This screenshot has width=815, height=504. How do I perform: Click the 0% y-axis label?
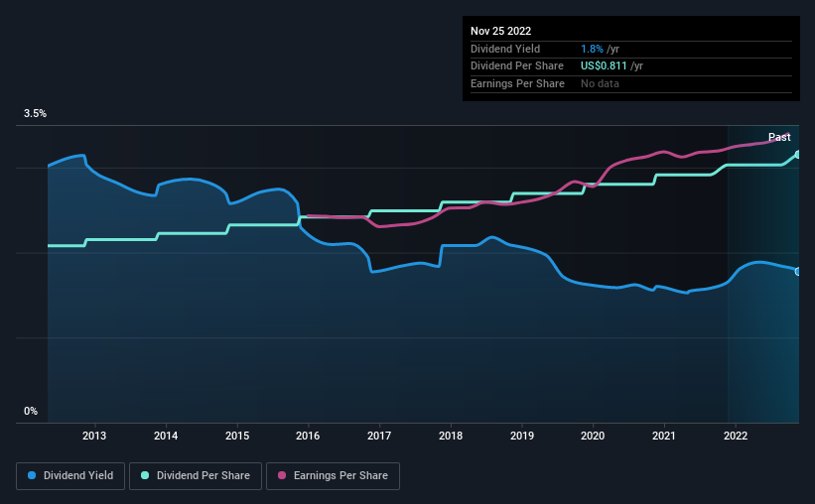coord(31,411)
